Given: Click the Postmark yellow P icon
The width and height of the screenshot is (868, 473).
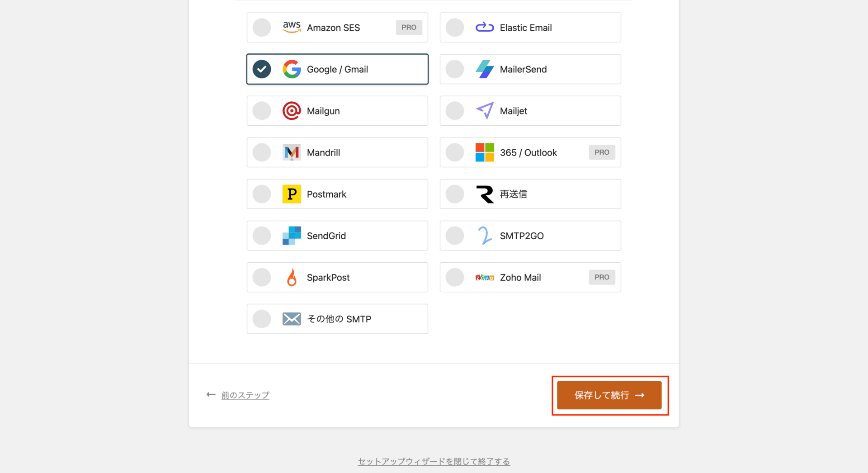Looking at the screenshot, I should [292, 194].
